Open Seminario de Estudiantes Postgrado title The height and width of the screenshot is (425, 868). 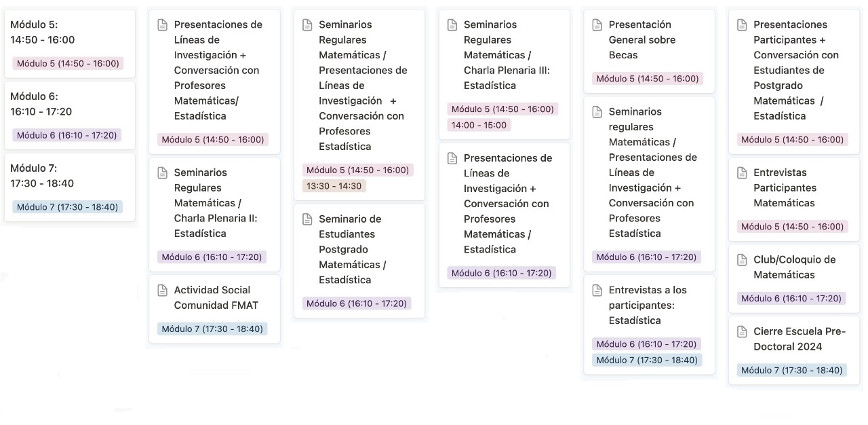351,249
